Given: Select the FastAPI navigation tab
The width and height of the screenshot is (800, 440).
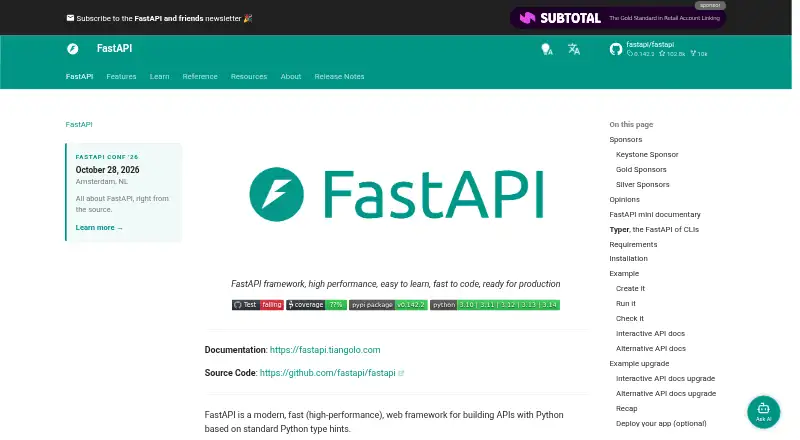Looking at the screenshot, I should click(80, 77).
